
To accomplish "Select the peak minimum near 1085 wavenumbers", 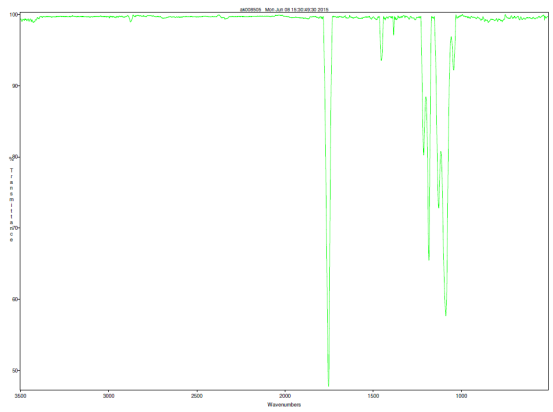I will (446, 314).
